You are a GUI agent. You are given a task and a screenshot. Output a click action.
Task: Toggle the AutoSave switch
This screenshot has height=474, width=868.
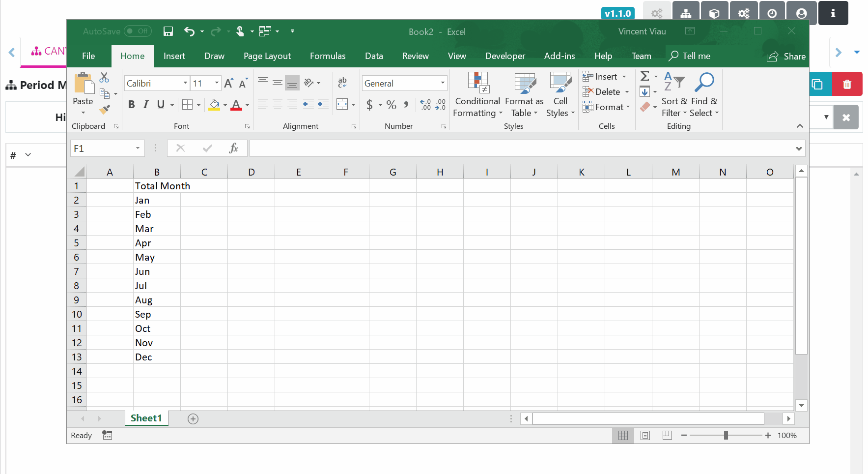point(138,31)
